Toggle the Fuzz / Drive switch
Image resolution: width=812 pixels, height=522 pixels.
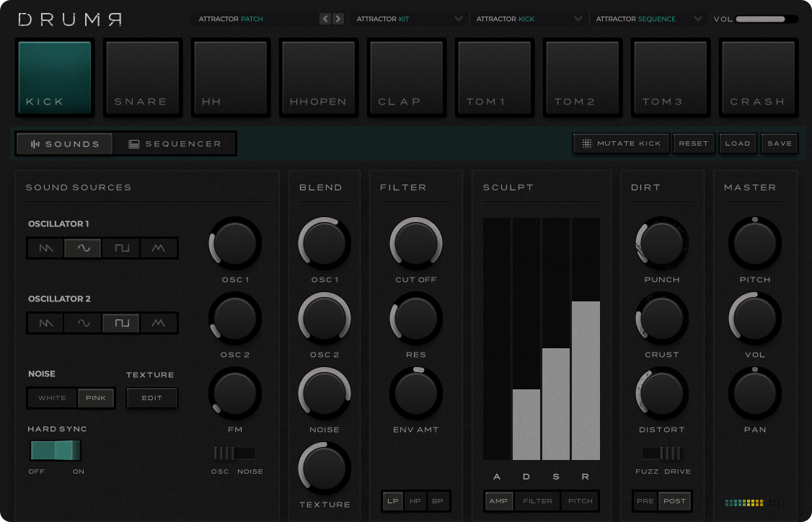662,453
